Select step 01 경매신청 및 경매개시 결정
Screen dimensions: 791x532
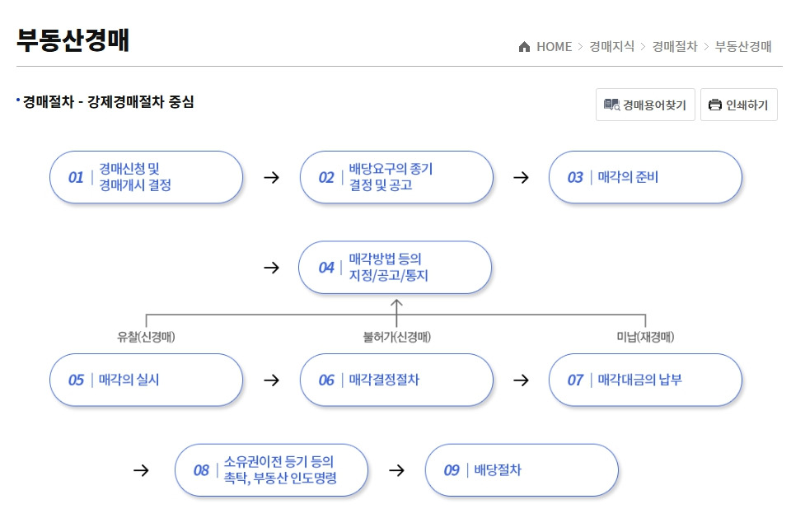(x=146, y=177)
